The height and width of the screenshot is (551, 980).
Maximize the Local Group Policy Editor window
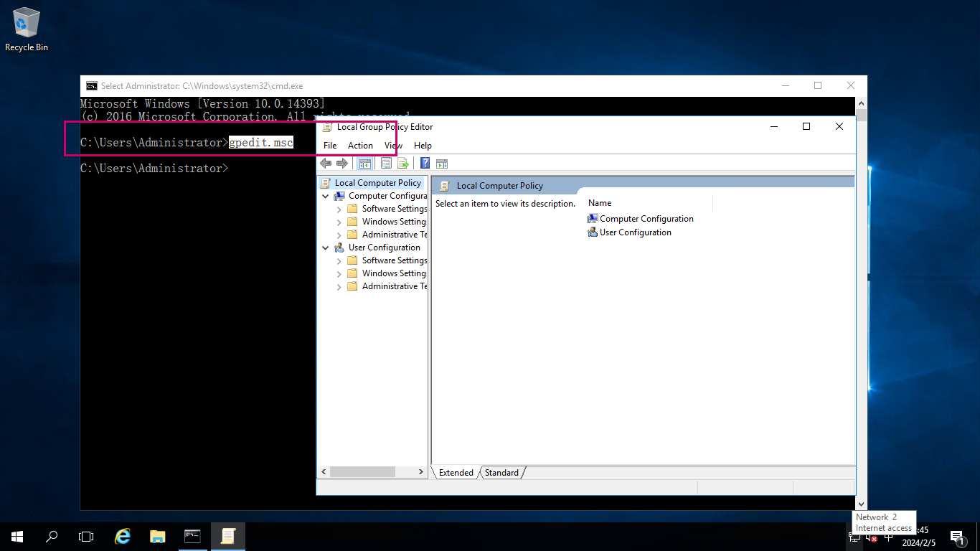tap(806, 126)
